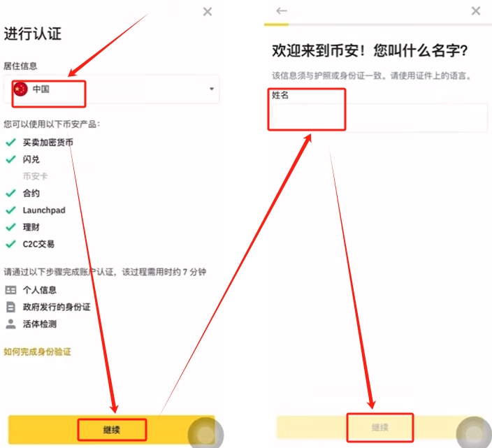Tap the floating assistive button on left screen
This screenshot has height=448, width=492.
click(205, 434)
